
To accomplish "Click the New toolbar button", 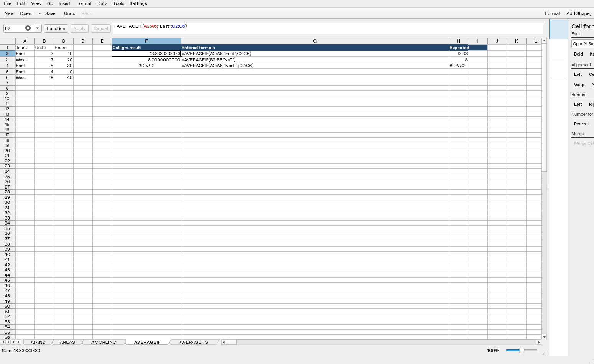I will (9, 13).
